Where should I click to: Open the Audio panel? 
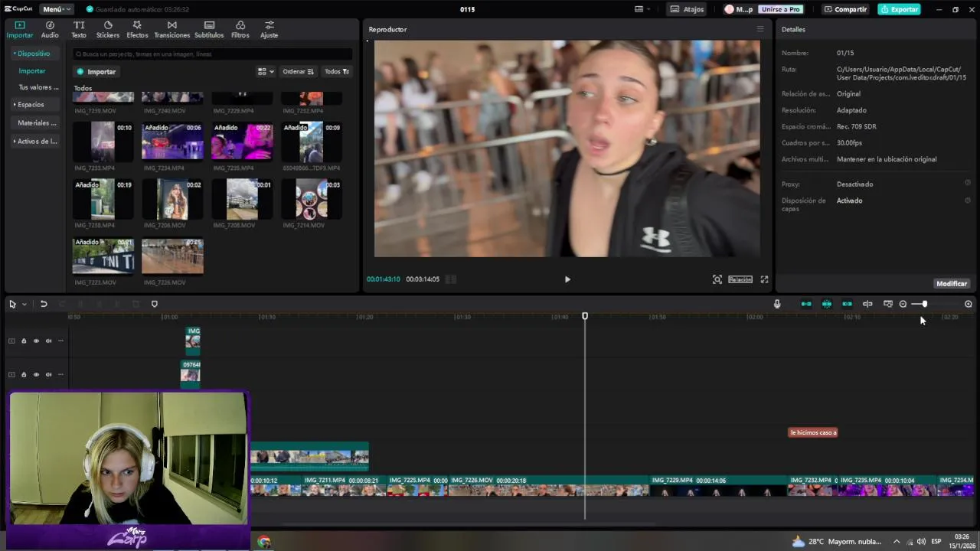(x=50, y=29)
